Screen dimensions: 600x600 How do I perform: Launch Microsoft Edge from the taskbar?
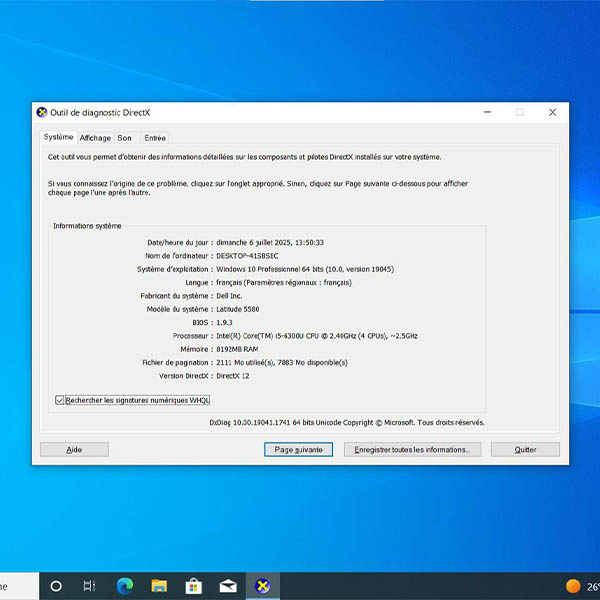point(125,586)
